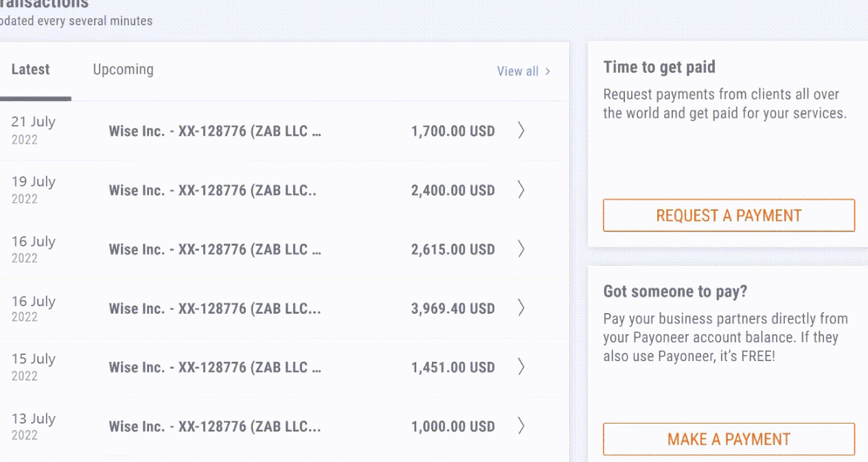
Task: Open the 1,700.00 USD transaction chevron
Action: [x=521, y=130]
